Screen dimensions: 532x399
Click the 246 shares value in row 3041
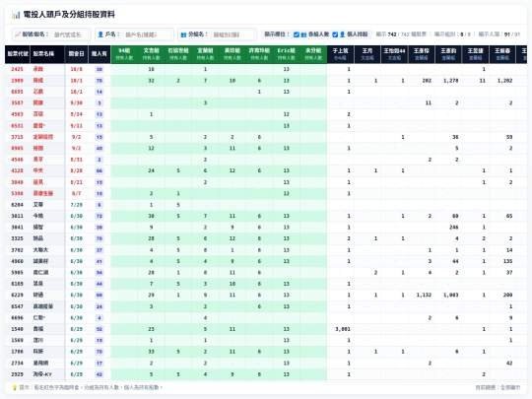point(454,228)
